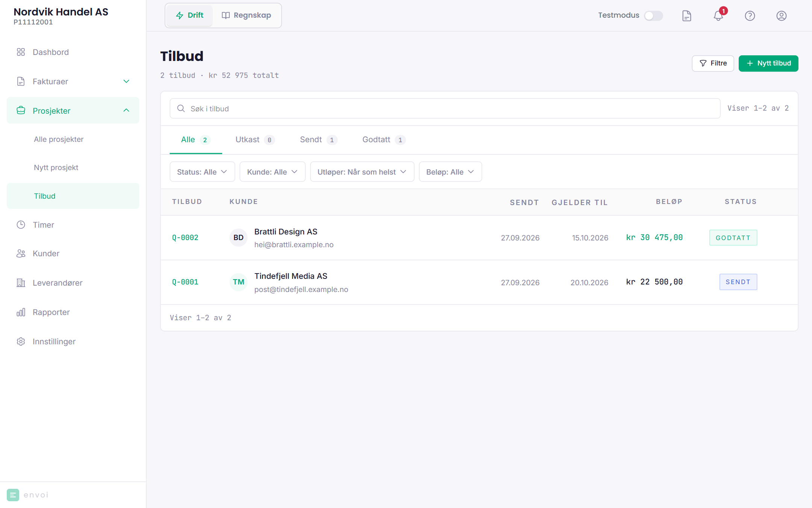This screenshot has height=508, width=812.
Task: Click the GODTATT status badge
Action: click(x=733, y=238)
